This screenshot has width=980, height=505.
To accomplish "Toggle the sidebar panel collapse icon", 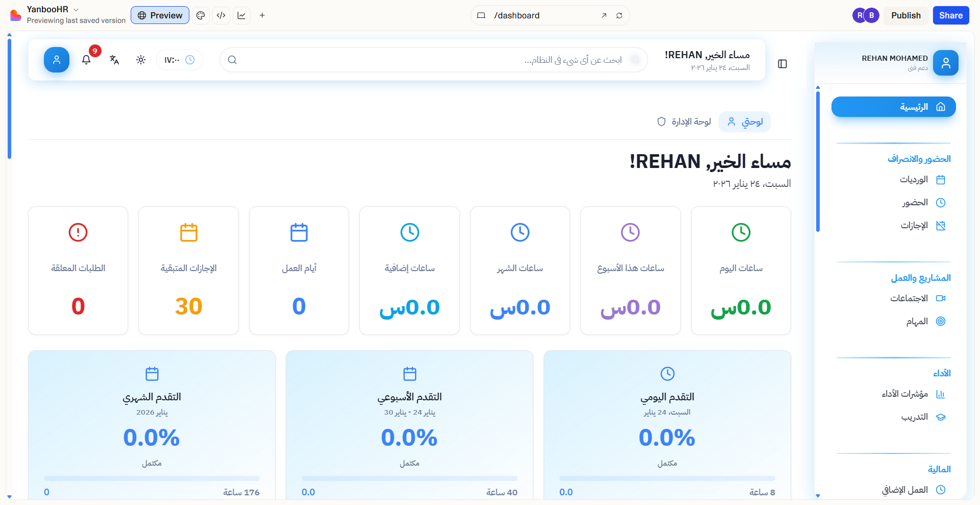I will click(x=782, y=64).
